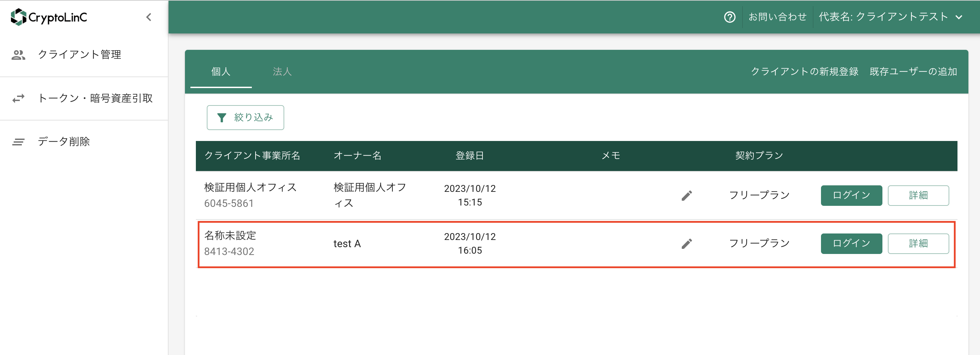
Task: Collapse the sidebar with the chevron arrow
Action: [149, 17]
